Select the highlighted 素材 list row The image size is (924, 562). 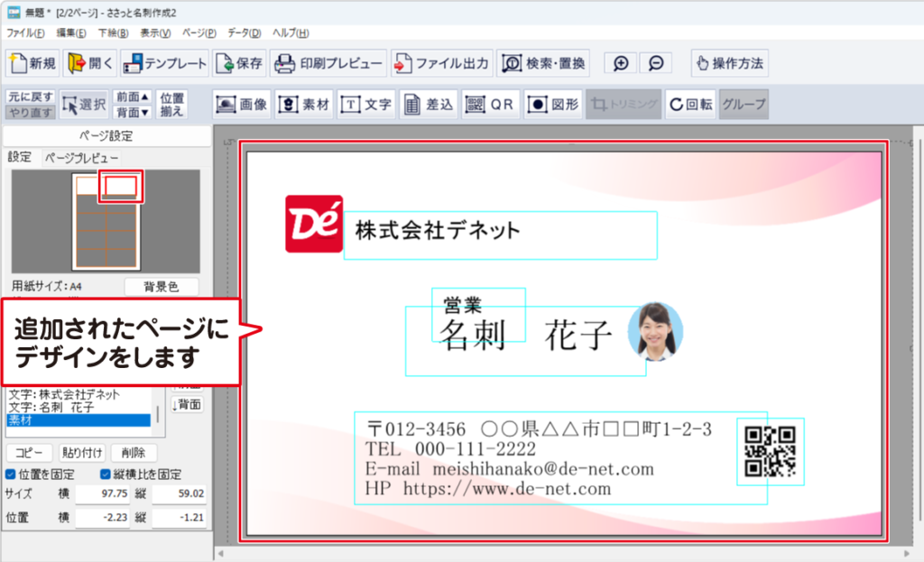(79, 420)
